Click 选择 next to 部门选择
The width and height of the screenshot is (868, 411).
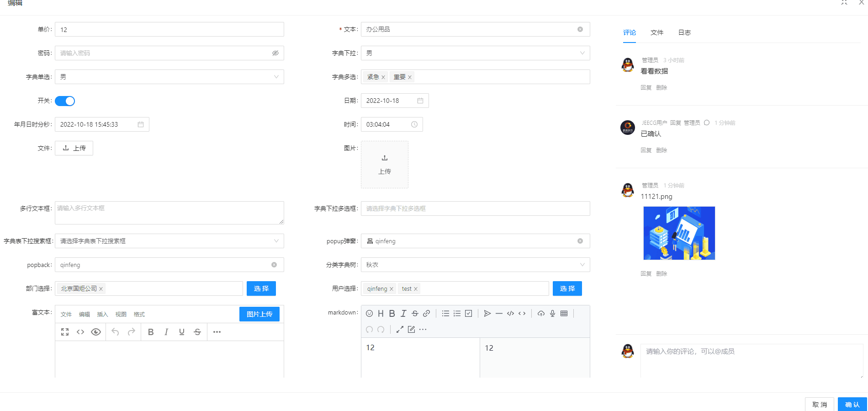tap(261, 288)
